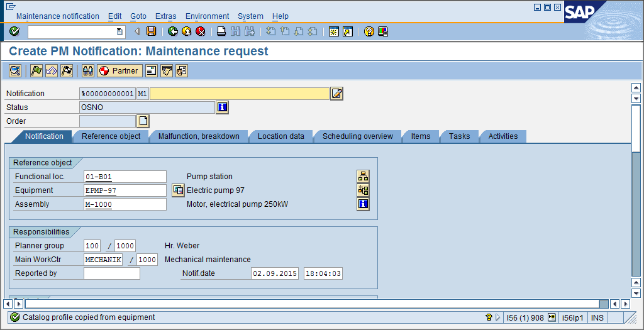
Task: Click the Functional loc. field 01-B01
Action: point(125,177)
